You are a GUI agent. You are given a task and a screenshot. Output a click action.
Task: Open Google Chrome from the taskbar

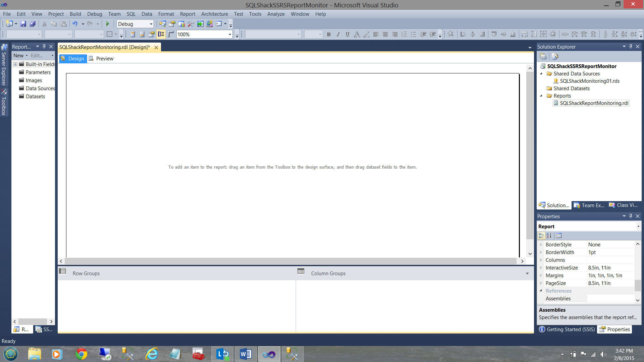click(81, 354)
